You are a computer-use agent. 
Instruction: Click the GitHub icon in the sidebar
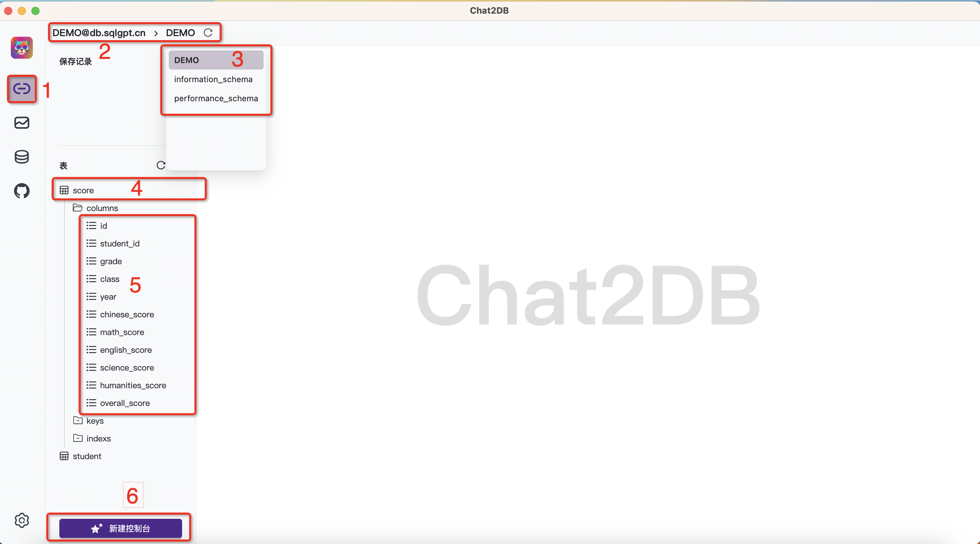pyautogui.click(x=21, y=191)
